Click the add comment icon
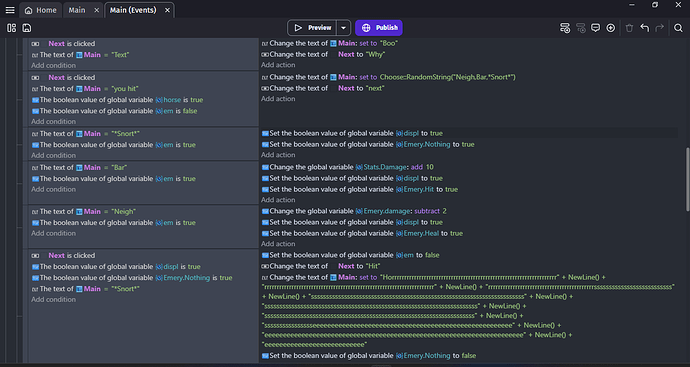The image size is (690, 367). point(595,28)
